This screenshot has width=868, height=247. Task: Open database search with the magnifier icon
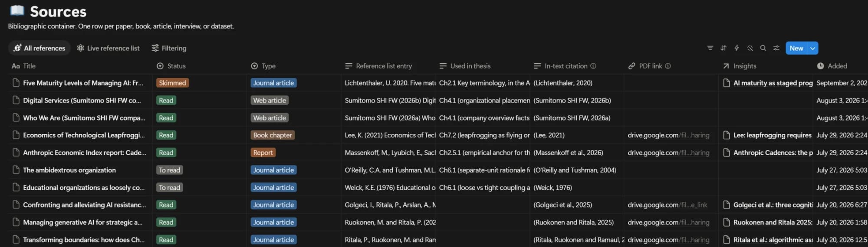(x=763, y=48)
